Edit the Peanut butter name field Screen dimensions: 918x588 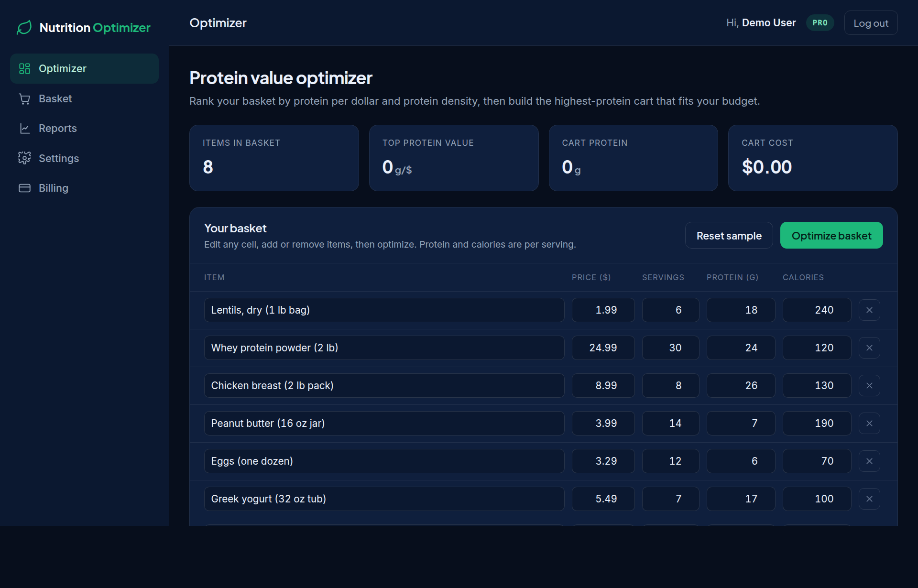tap(384, 424)
